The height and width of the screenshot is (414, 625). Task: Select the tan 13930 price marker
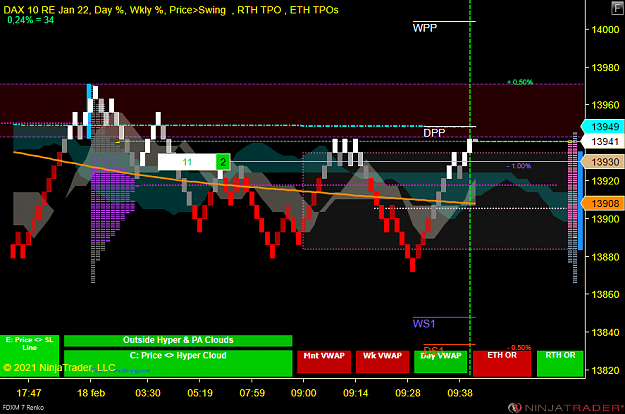click(x=603, y=162)
